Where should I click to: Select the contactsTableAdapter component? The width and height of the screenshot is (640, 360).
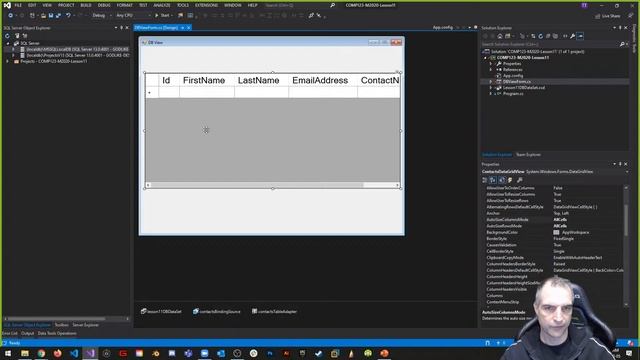274,311
